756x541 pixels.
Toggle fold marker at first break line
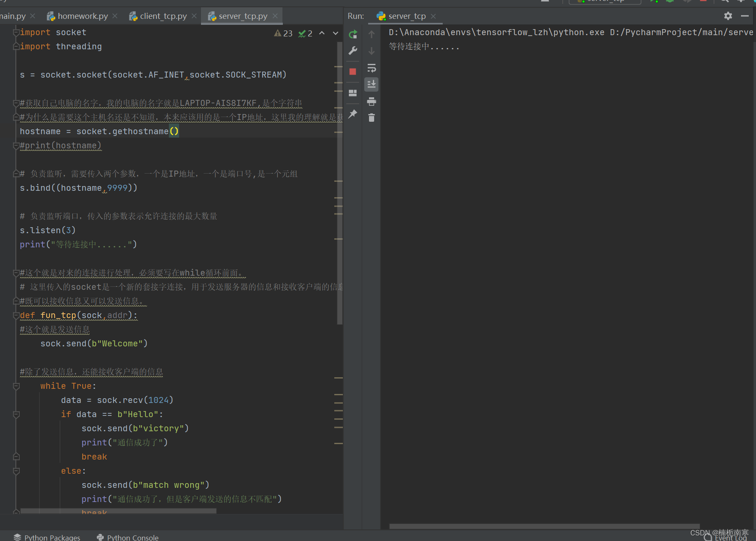[16, 457]
